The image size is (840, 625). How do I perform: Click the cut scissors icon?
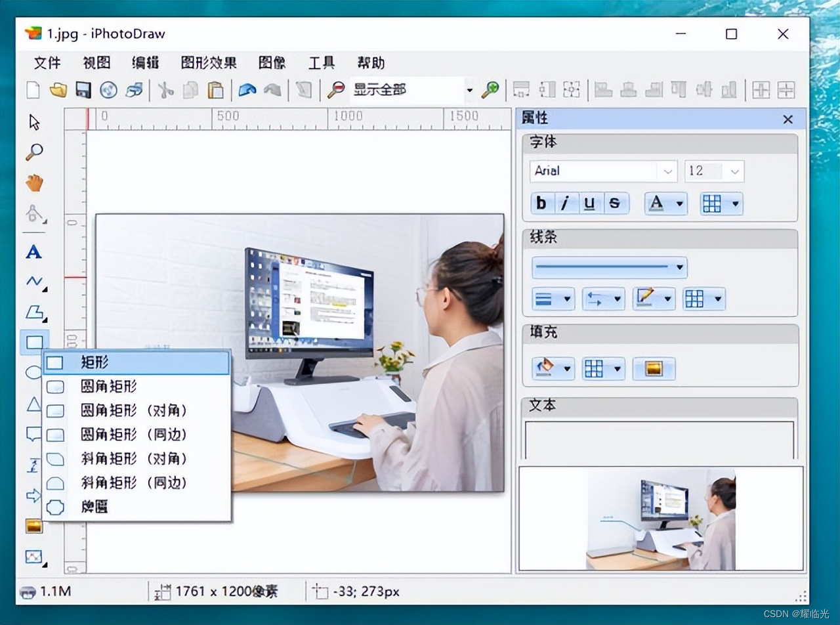[165, 90]
